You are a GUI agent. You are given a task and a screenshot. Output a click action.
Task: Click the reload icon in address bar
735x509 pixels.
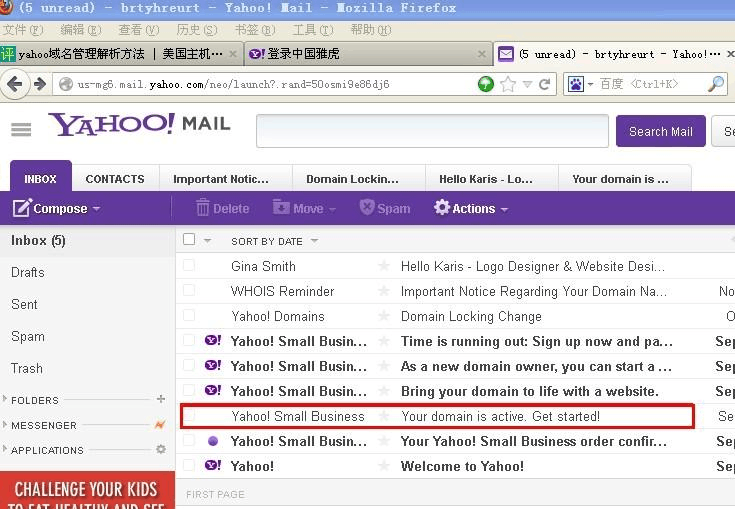(545, 84)
